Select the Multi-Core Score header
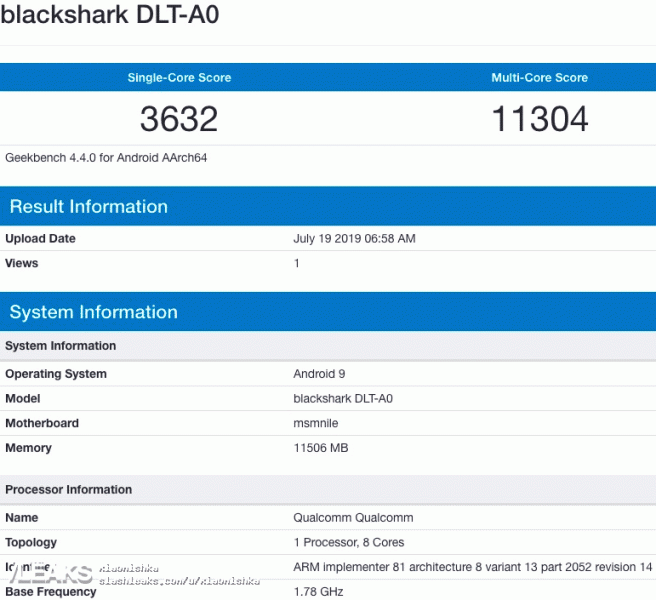The height and width of the screenshot is (600, 656). (539, 77)
